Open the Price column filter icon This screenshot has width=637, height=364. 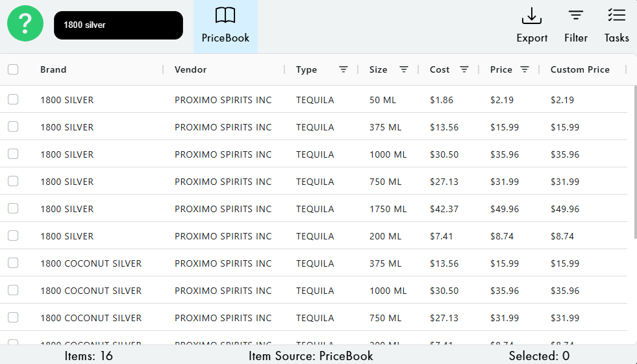pos(525,69)
